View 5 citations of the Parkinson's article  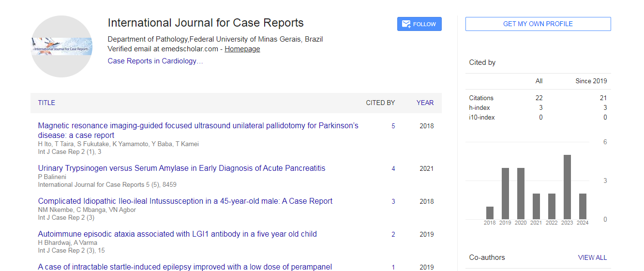click(393, 126)
